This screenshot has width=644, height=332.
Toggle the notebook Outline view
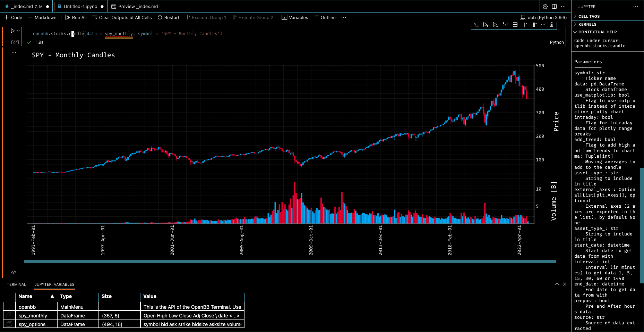coord(325,17)
